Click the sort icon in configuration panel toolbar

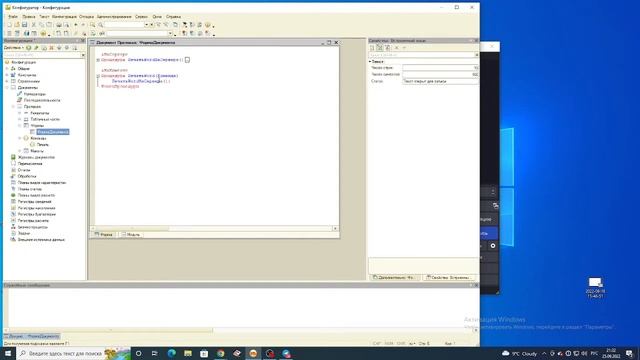coord(75,48)
